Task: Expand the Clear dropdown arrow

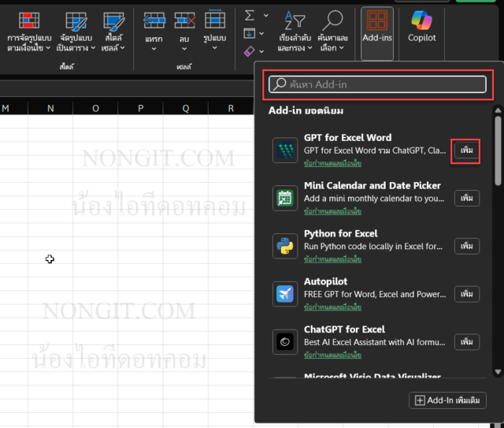Action: tap(261, 51)
